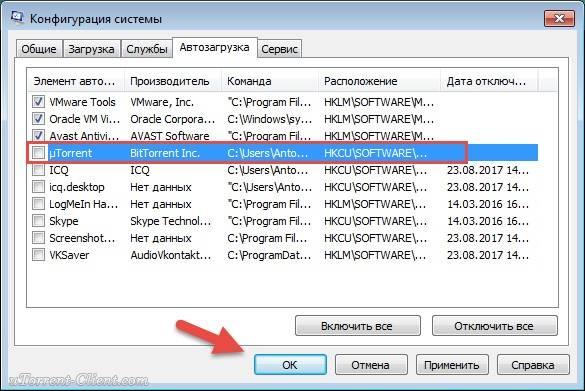Select the Автозагрузка tab
The width and height of the screenshot is (585, 391).
[x=215, y=47]
